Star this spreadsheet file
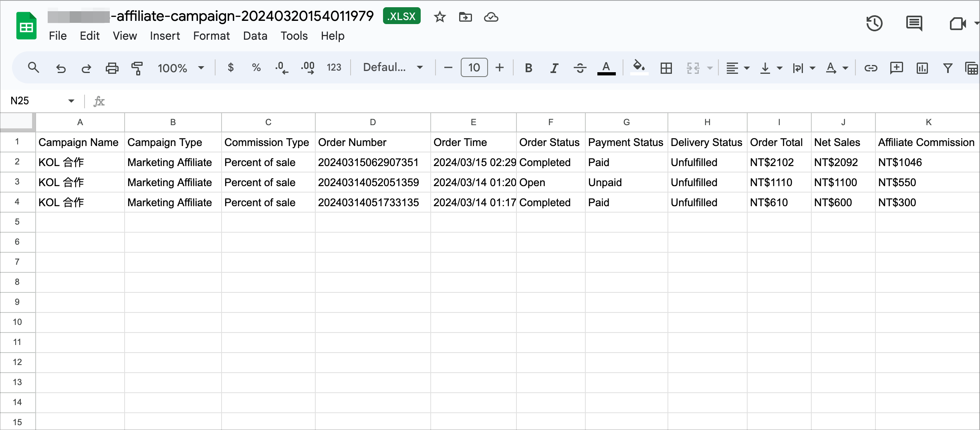This screenshot has width=980, height=430. (x=440, y=17)
